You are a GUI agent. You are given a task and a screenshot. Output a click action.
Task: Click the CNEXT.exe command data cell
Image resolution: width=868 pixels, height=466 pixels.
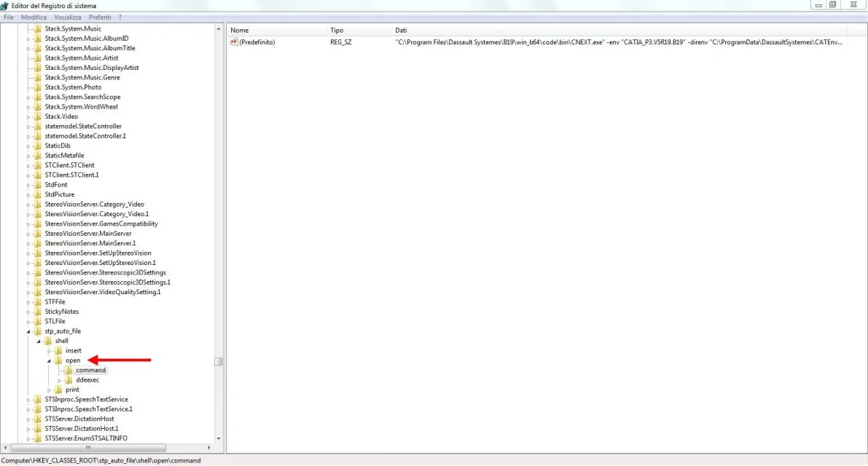pyautogui.click(x=618, y=42)
